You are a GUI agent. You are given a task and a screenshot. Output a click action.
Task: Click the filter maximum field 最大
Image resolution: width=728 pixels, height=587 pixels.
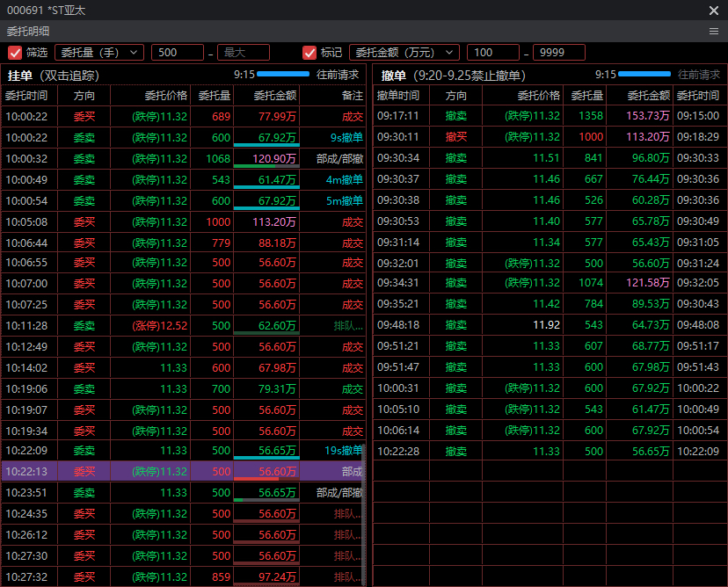[x=244, y=53]
